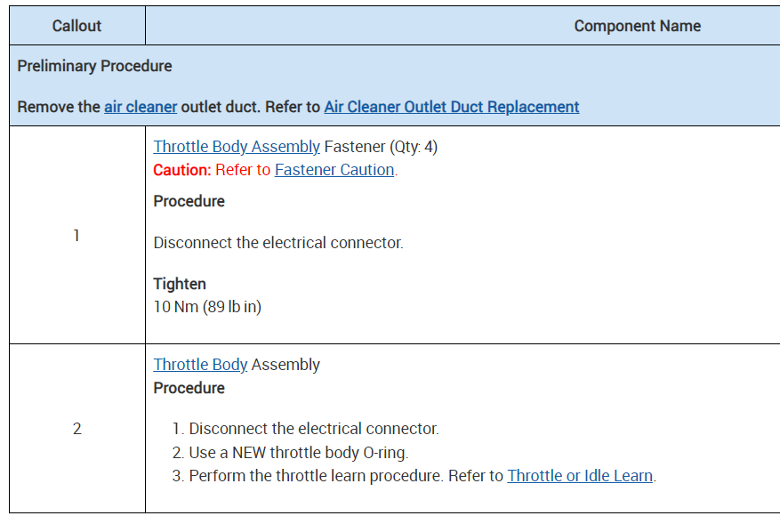The height and width of the screenshot is (532, 780).
Task: Click Throttle Body Assembly link in callout 1
Action: [x=236, y=147]
